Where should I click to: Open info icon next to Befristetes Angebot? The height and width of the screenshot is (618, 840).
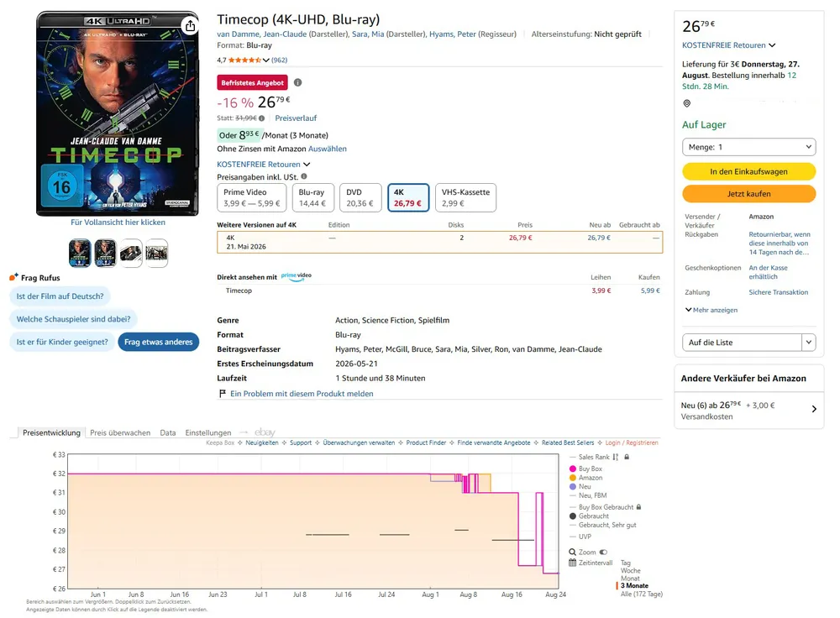[298, 82]
